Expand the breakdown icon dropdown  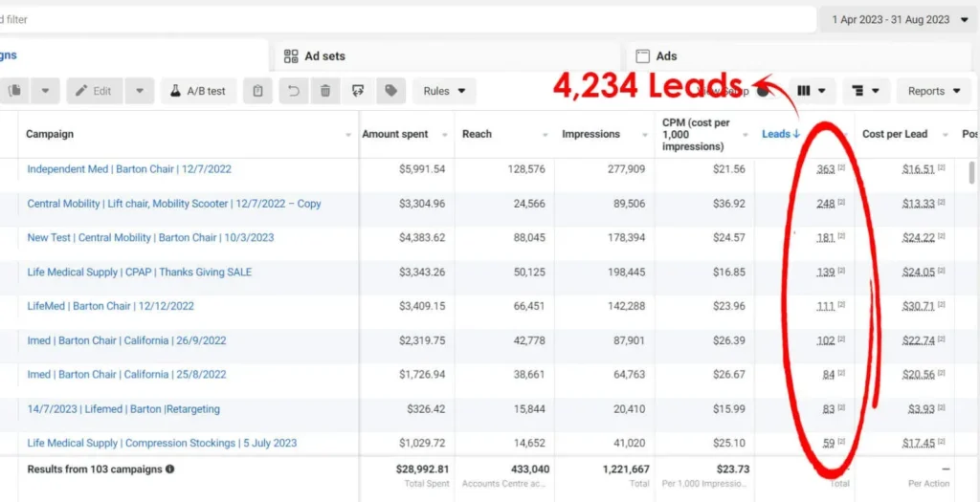[865, 91]
